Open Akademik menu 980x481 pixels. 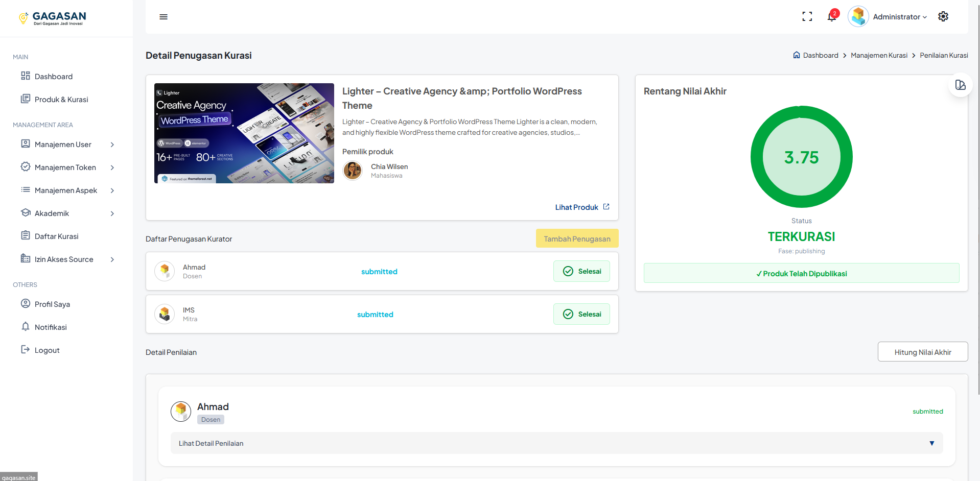pos(52,213)
